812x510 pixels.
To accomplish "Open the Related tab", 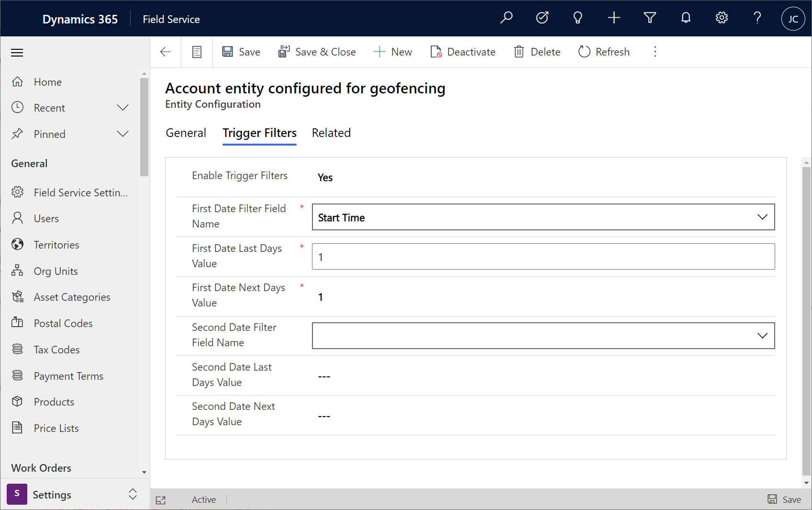I will (331, 133).
